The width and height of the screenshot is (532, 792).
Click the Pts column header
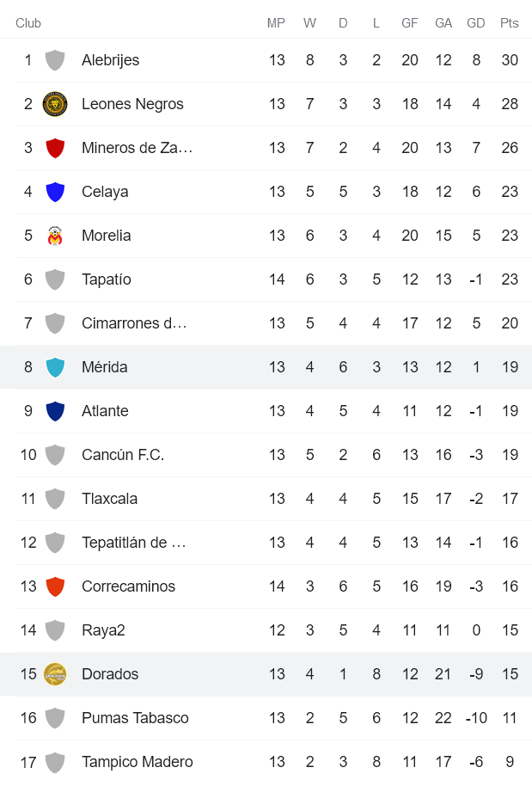point(510,23)
